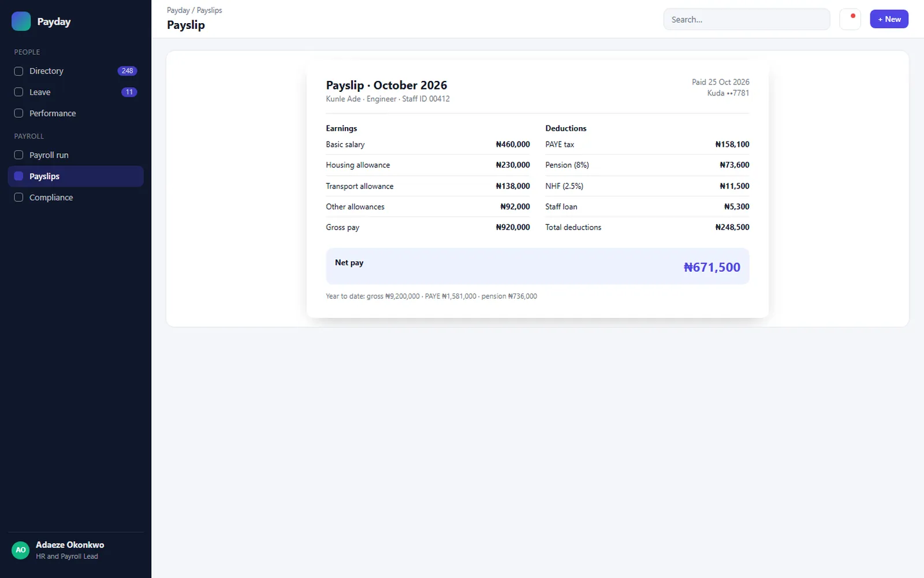Click Staff loan amount ₦5,300
The height and width of the screenshot is (578, 924).
[x=737, y=206]
